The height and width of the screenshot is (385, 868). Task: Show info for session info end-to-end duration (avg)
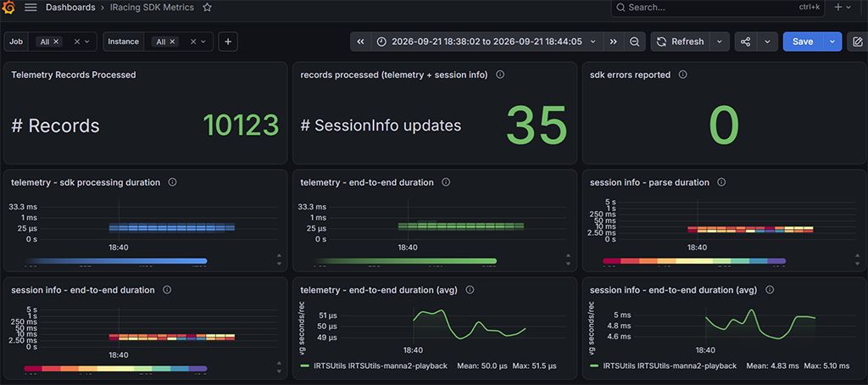pyautogui.click(x=769, y=289)
